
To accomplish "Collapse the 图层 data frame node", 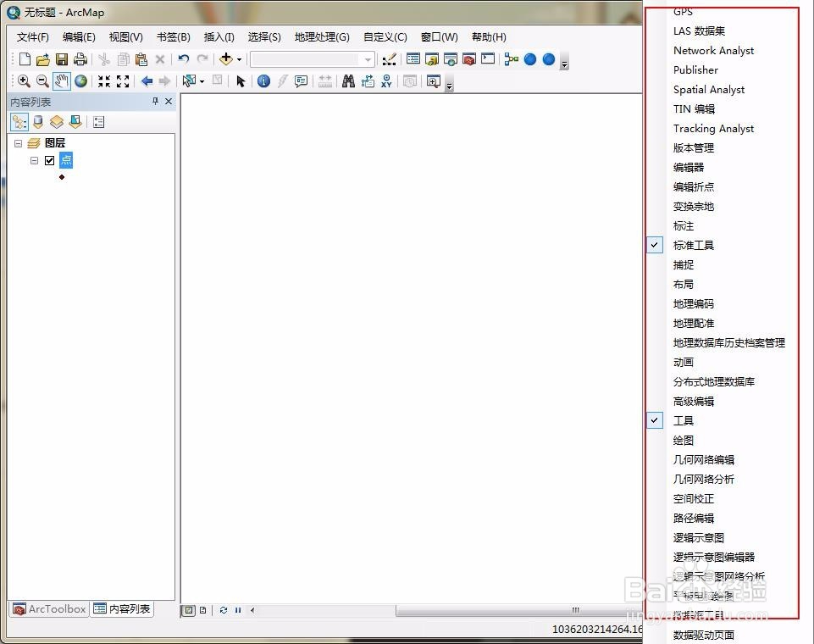I will (18, 143).
